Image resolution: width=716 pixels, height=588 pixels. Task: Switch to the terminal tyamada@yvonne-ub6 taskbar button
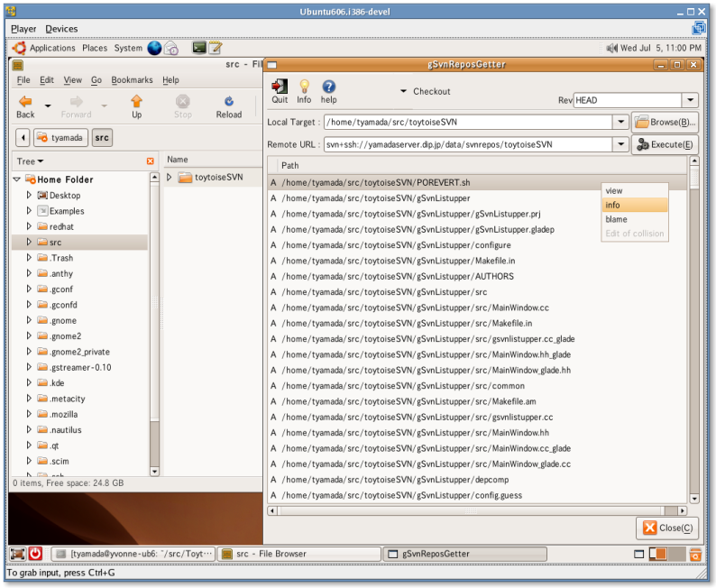point(133,554)
